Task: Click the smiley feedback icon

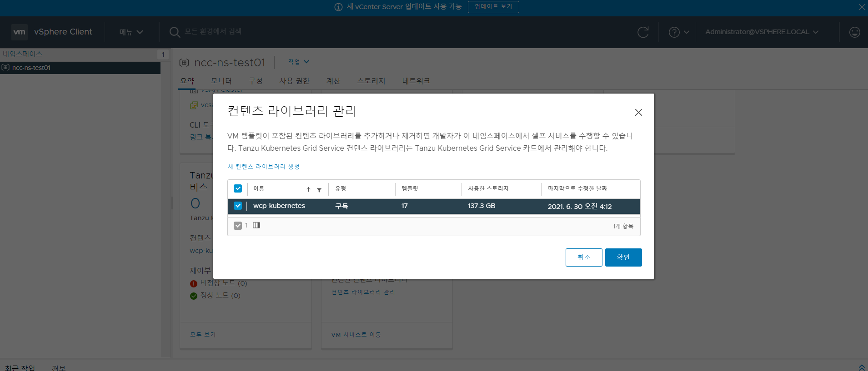Action: click(x=855, y=32)
